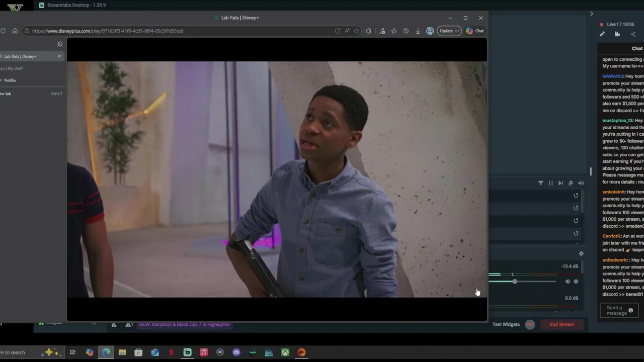Pause the Streamlabs event queue

(550, 183)
